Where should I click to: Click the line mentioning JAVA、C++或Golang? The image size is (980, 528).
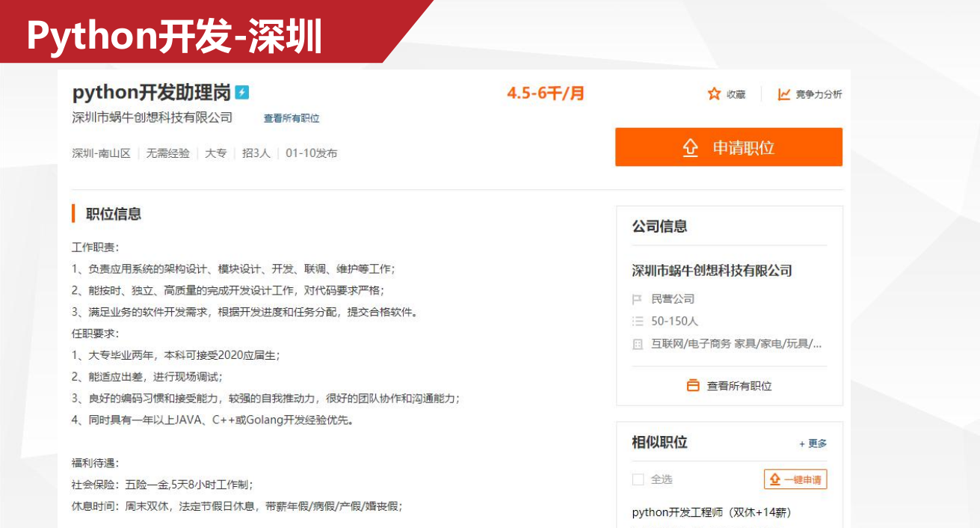[x=212, y=420]
